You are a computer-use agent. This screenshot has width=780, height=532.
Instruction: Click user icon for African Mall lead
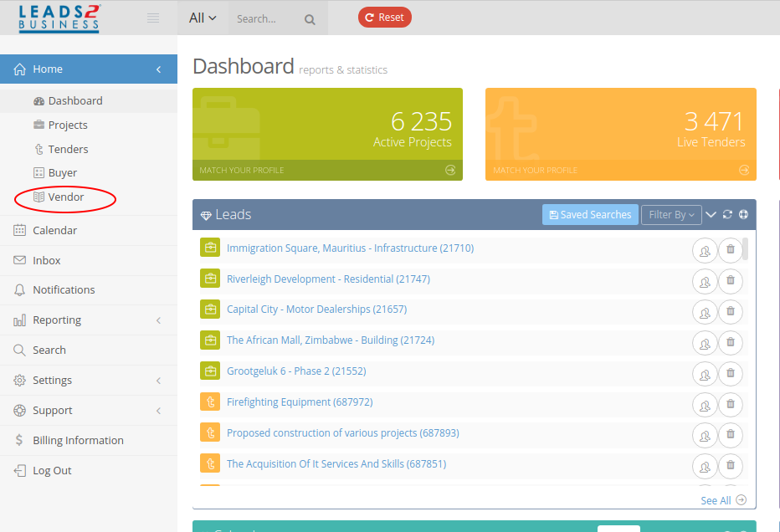coord(705,343)
